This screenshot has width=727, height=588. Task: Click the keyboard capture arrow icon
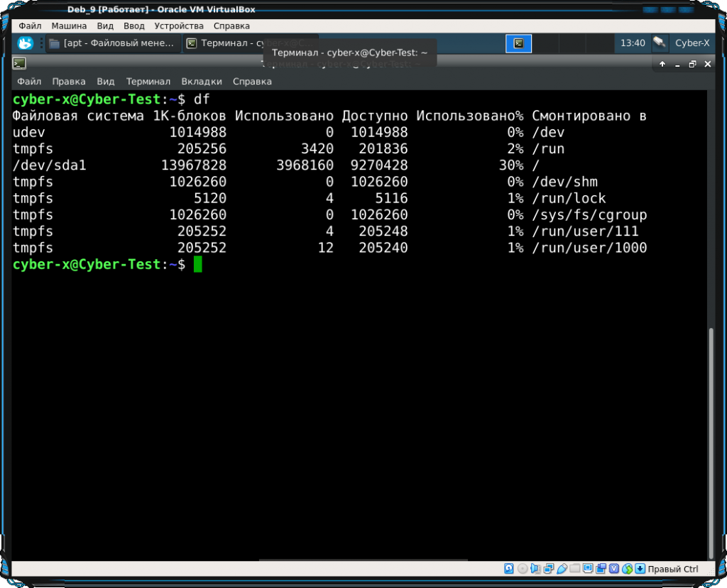point(640,569)
